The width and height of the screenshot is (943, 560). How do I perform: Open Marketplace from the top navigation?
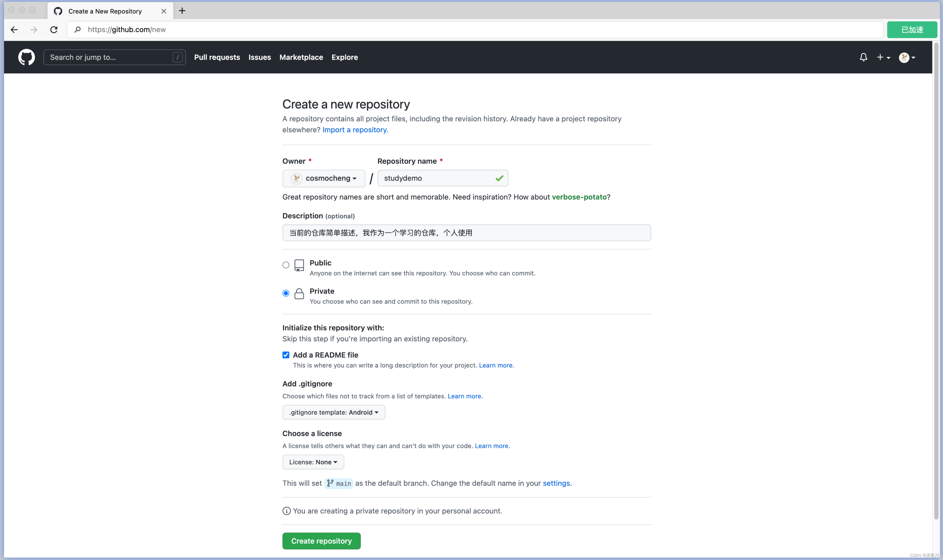click(301, 57)
